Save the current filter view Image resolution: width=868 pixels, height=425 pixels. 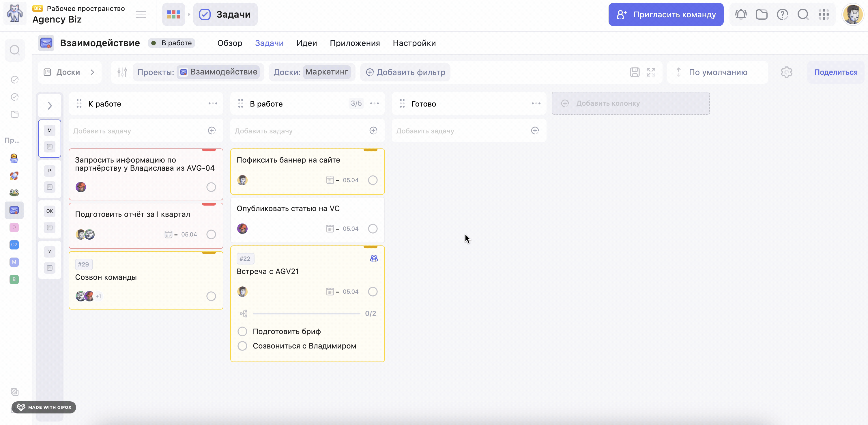[x=635, y=72]
